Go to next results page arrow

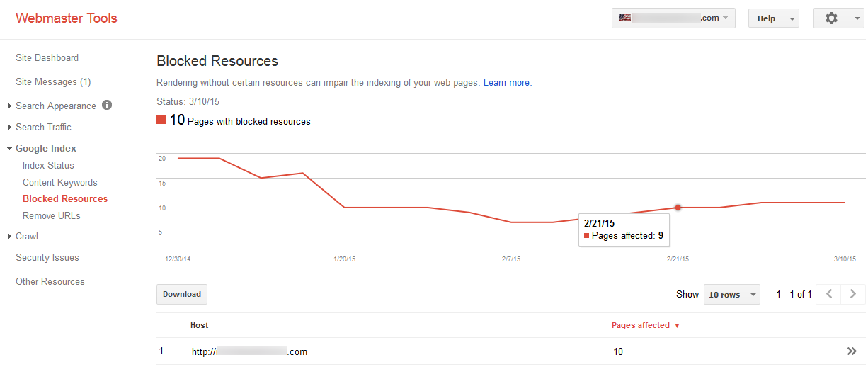[852, 294]
